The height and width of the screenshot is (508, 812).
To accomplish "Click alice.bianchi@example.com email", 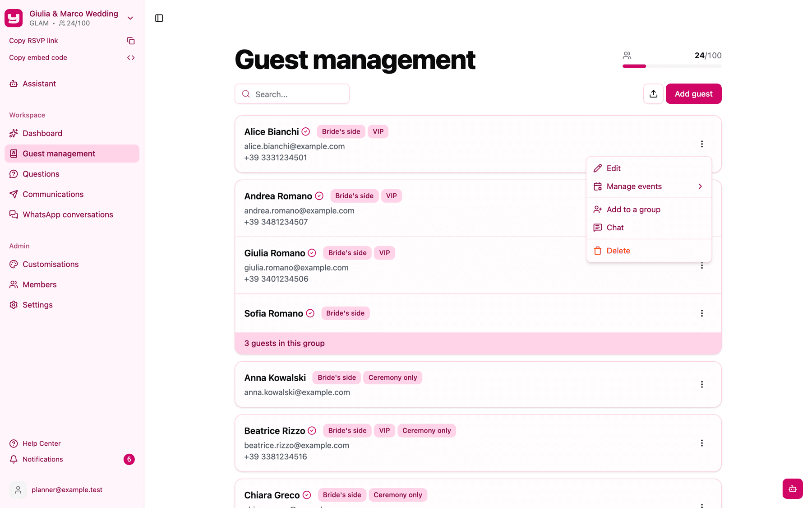I will 295,146.
